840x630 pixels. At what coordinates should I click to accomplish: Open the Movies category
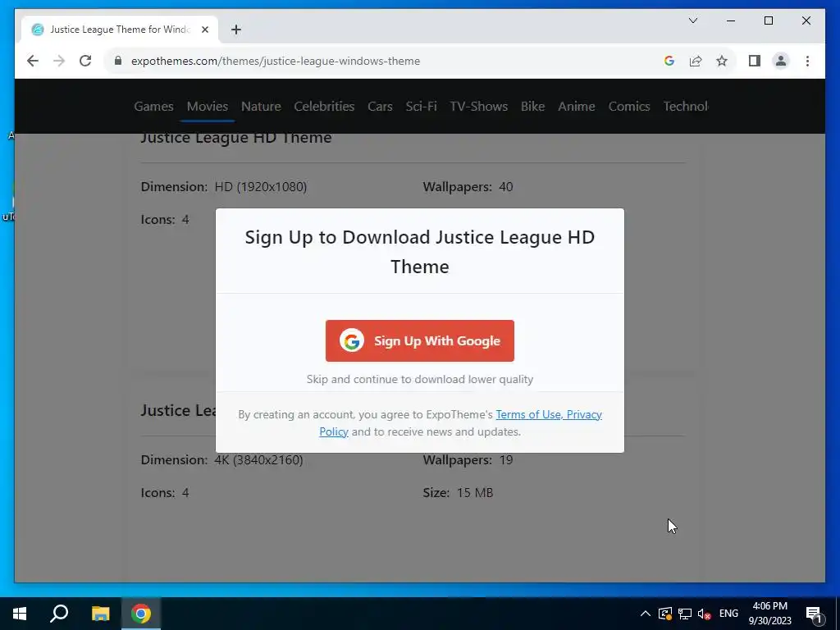point(208,106)
